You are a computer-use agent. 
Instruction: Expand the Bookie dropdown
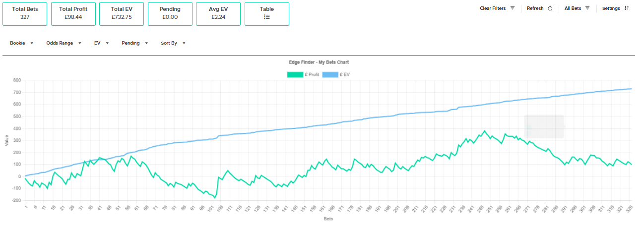coord(22,43)
